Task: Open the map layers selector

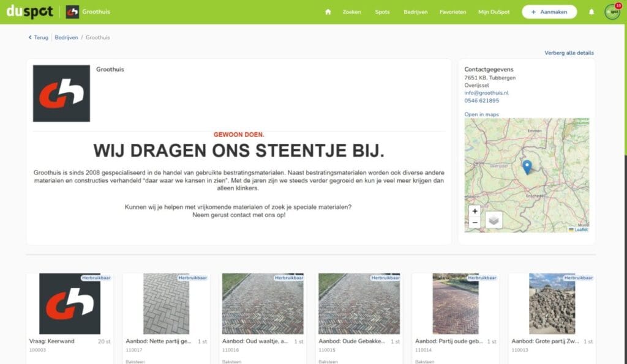Action: pyautogui.click(x=494, y=220)
